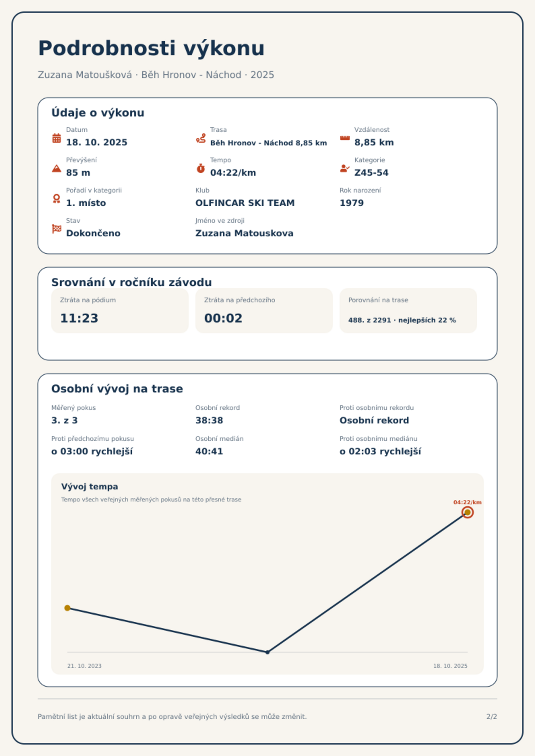Click the mountain icon next to Převýšení
Screen dimensions: 535x756
pyautogui.click(x=57, y=168)
